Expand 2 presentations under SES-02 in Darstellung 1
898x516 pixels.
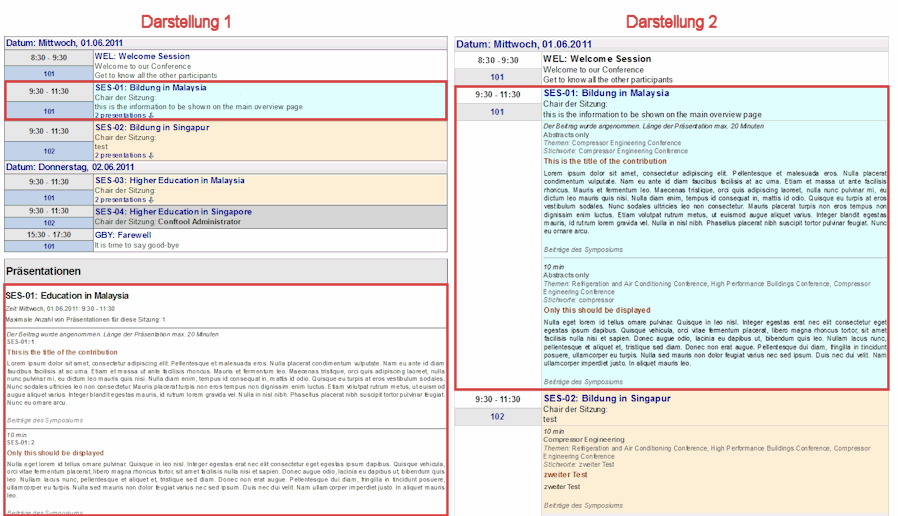pyautogui.click(x=124, y=155)
